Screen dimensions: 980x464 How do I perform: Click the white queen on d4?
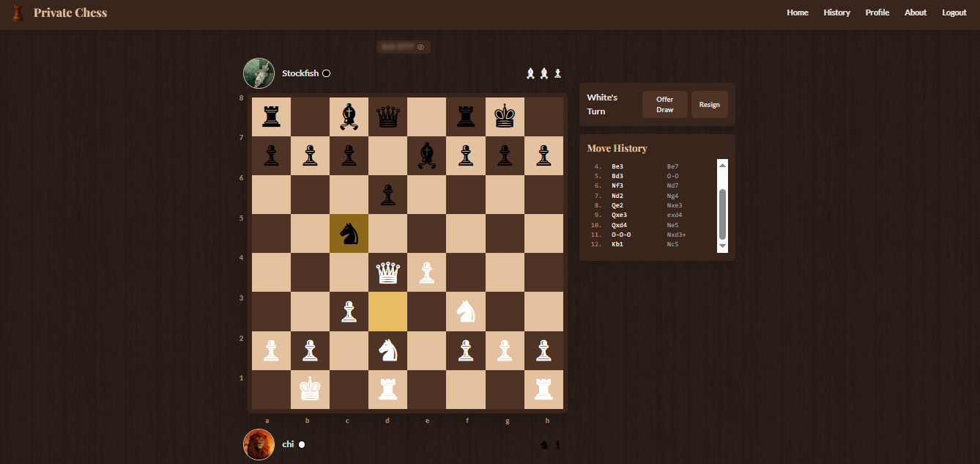[388, 273]
